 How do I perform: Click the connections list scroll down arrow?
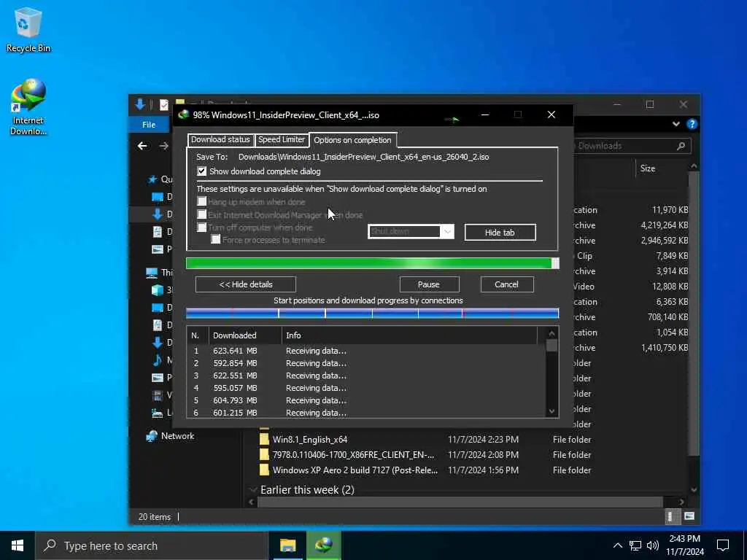point(552,411)
